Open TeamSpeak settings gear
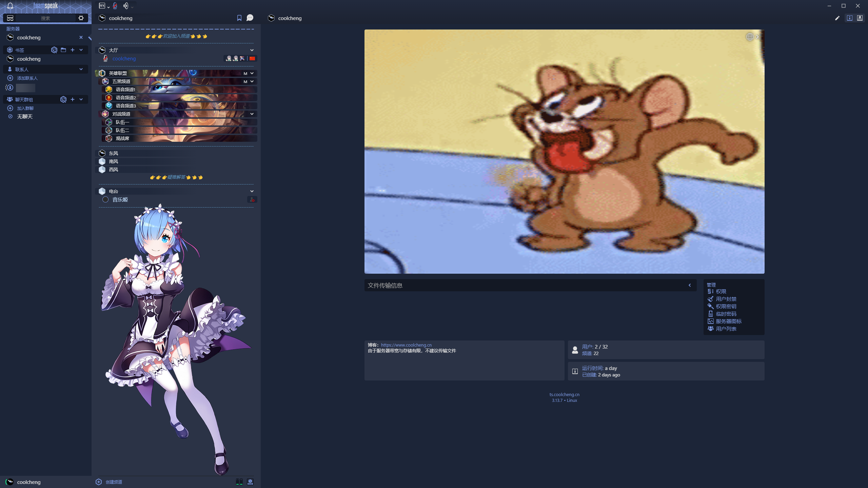 [81, 18]
